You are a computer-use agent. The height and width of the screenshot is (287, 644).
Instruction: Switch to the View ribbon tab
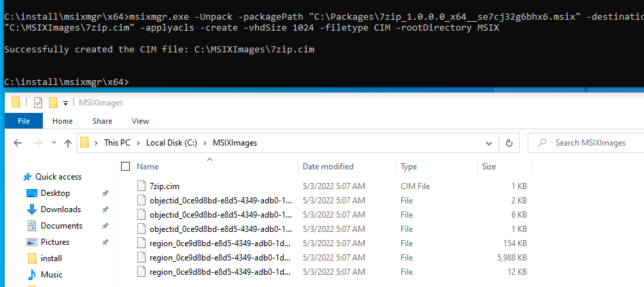click(140, 121)
